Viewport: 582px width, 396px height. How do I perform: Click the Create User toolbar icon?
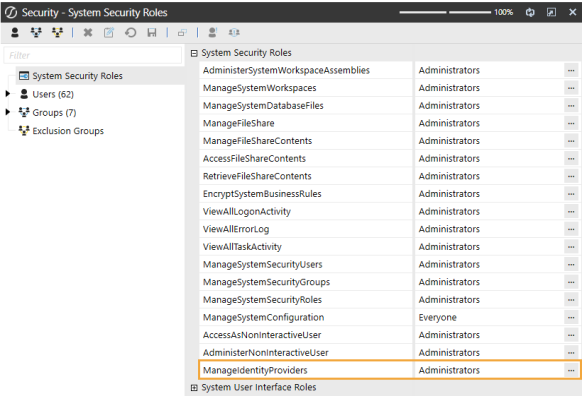[15, 33]
